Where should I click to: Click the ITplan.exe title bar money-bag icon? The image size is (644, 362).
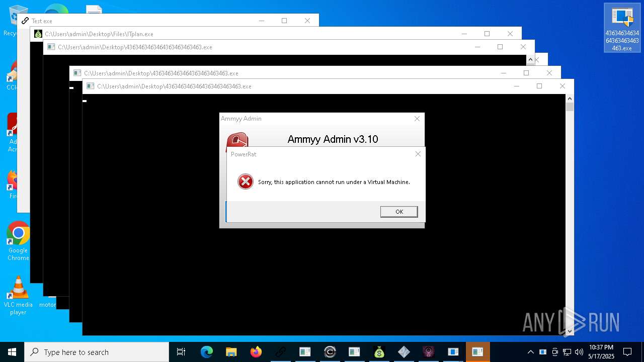click(x=38, y=34)
